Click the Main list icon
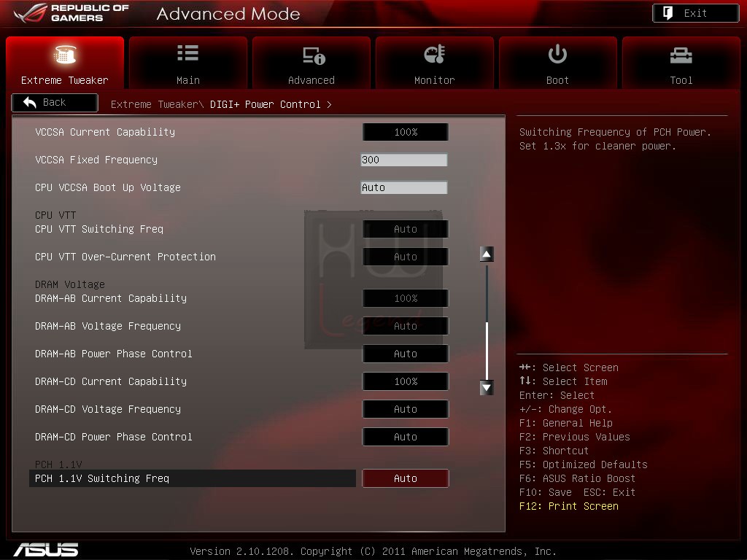The width and height of the screenshot is (747, 560). 187,52
